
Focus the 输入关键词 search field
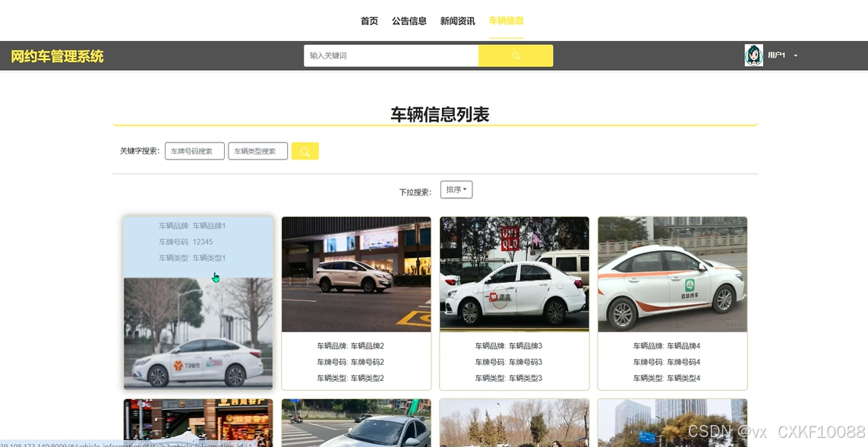391,55
